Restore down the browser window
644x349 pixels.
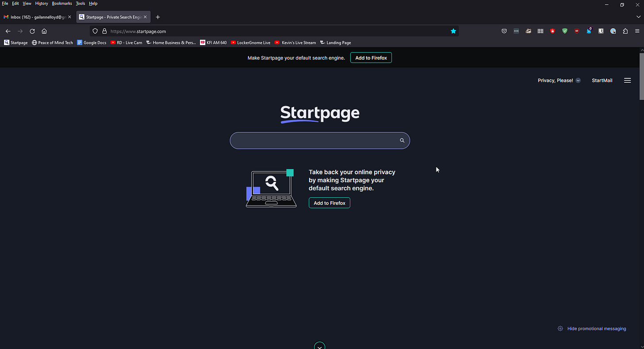point(622,5)
